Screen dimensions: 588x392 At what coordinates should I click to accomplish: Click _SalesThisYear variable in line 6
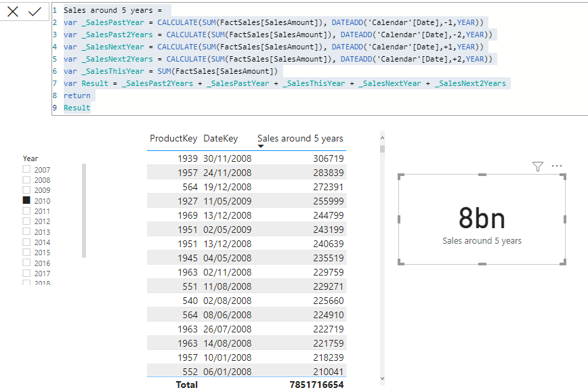click(113, 71)
